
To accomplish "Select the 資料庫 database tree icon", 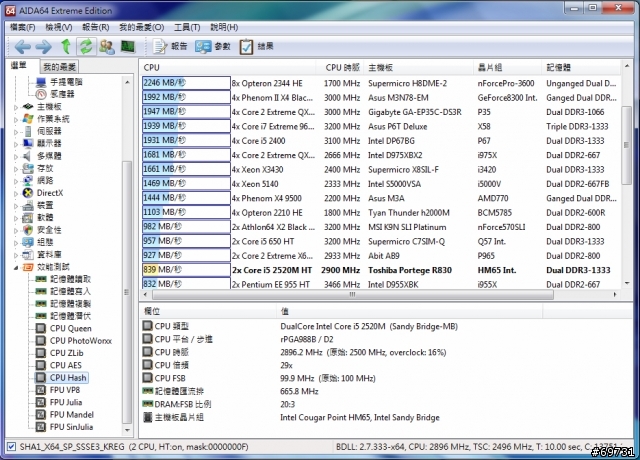I will pyautogui.click(x=28, y=255).
